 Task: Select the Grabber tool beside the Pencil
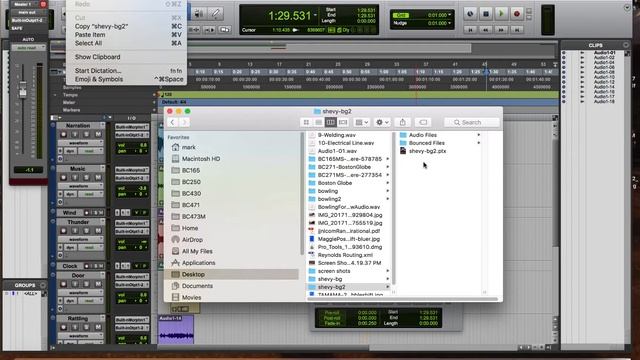(199, 13)
